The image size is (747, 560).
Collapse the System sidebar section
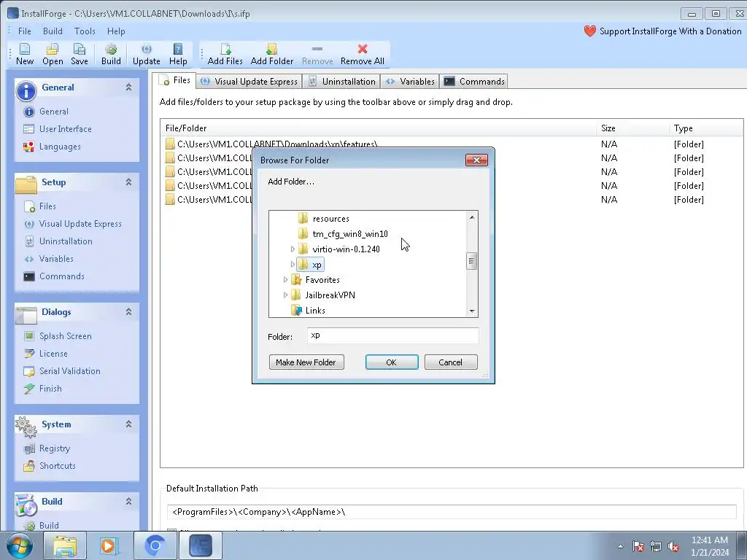tap(128, 424)
